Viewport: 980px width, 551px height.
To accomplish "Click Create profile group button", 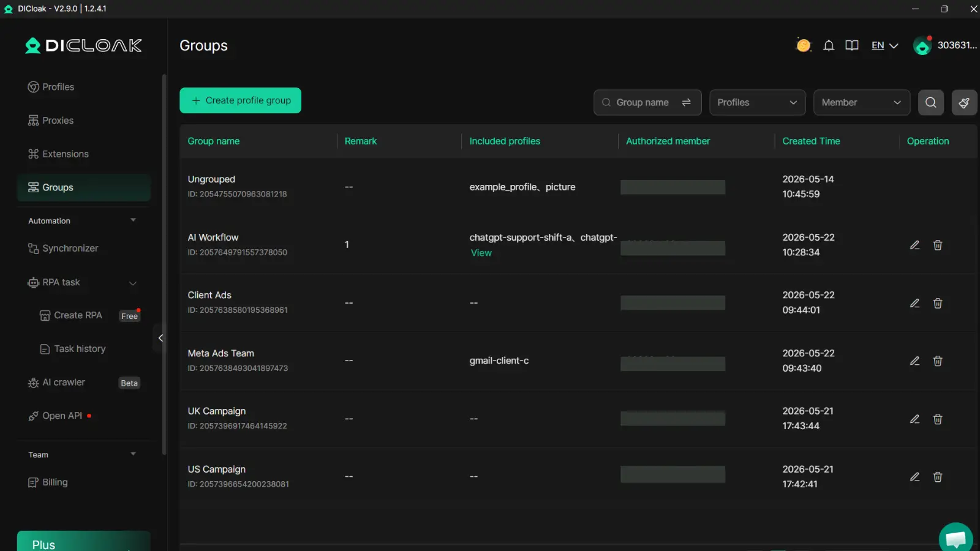I will [x=240, y=100].
